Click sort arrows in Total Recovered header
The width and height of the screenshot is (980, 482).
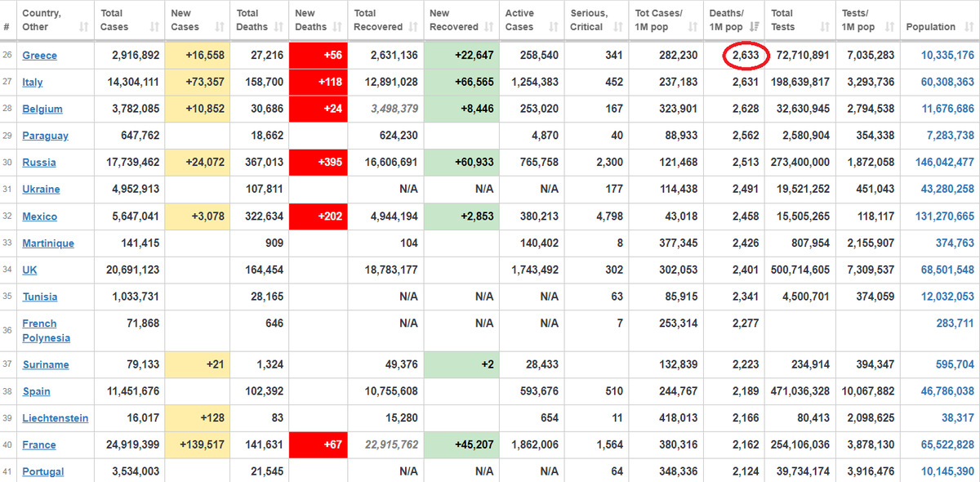tap(414, 27)
